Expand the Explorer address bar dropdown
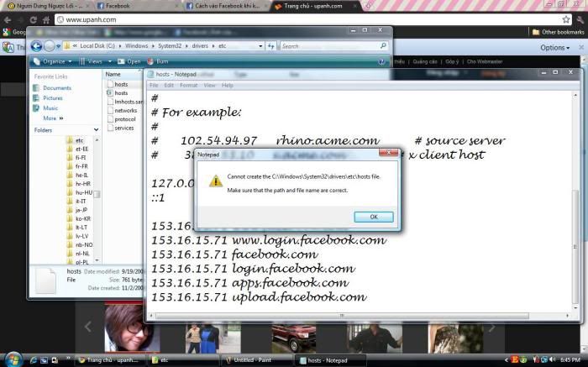588x367 pixels. coord(260,46)
